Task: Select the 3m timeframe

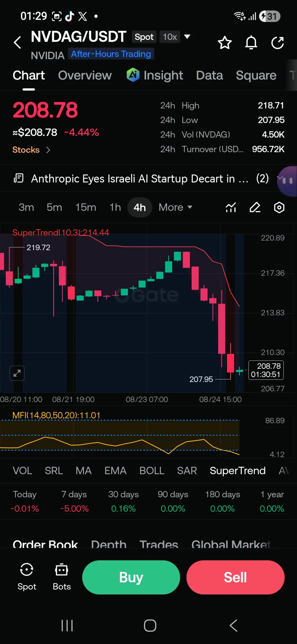Action: (26, 207)
